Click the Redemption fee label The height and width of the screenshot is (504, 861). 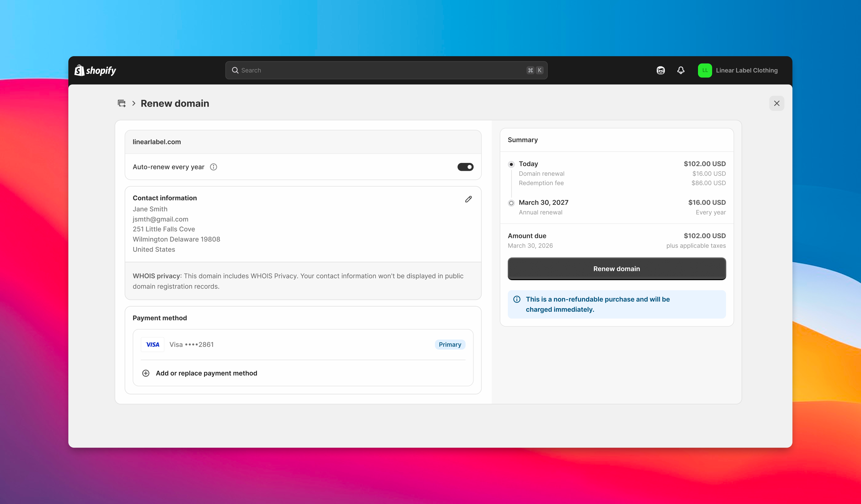[x=541, y=183]
